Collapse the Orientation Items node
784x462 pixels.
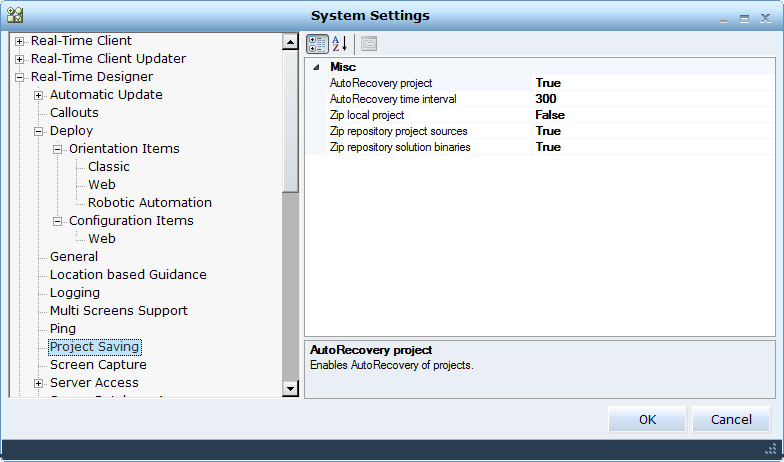click(58, 149)
